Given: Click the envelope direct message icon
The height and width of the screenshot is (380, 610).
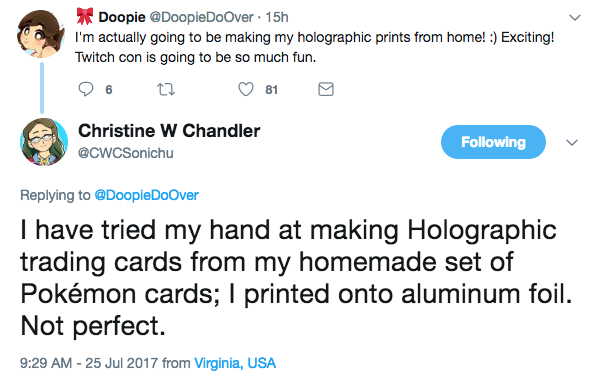Looking at the screenshot, I should (326, 89).
